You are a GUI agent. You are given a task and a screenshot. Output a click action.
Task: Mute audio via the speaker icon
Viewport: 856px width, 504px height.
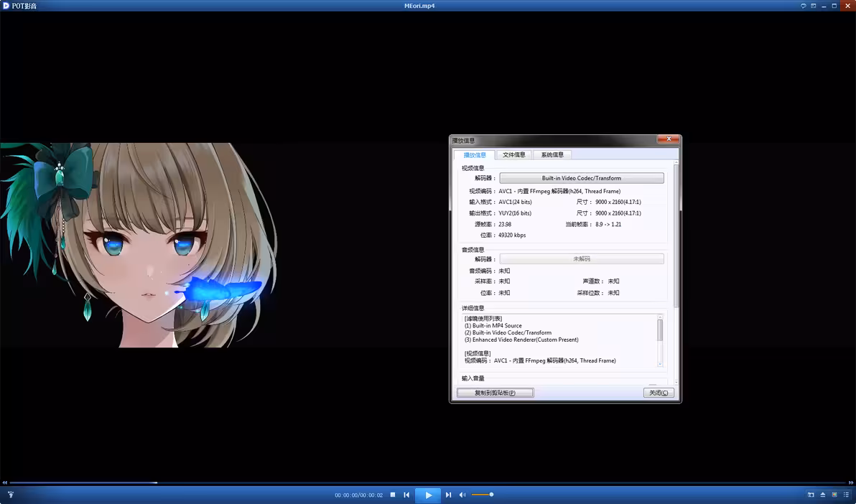click(x=462, y=495)
